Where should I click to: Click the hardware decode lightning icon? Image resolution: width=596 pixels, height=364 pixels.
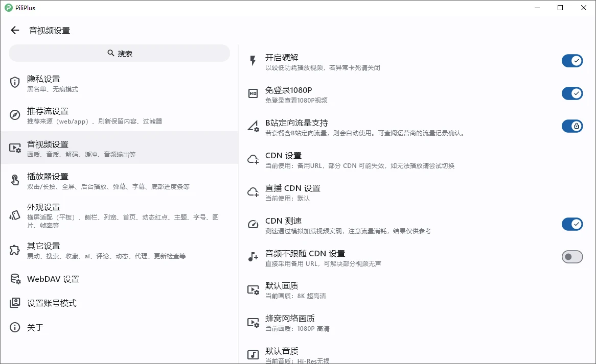252,60
